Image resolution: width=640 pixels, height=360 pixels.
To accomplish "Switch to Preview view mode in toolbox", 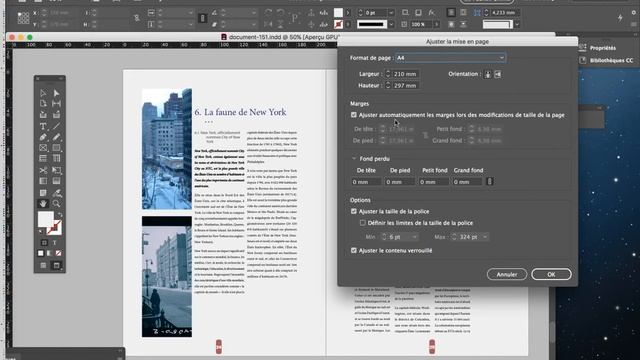I will coord(56,265).
